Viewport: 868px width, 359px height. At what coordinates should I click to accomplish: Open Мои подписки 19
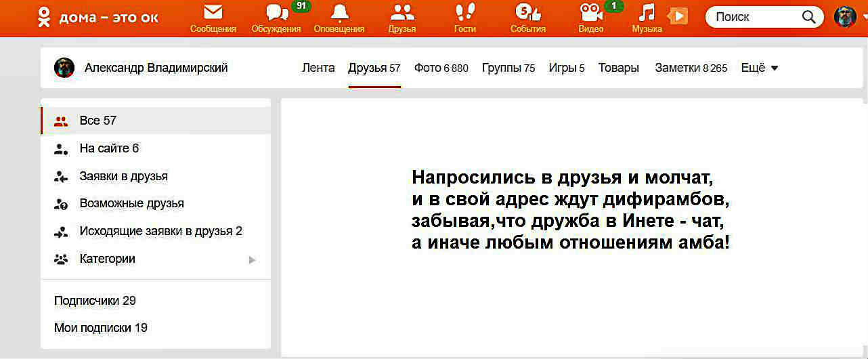tap(101, 328)
